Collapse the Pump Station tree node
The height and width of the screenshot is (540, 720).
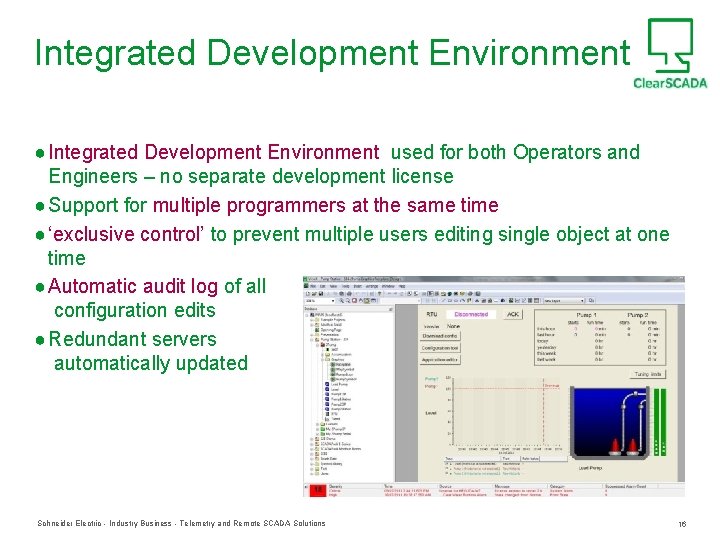[311, 339]
